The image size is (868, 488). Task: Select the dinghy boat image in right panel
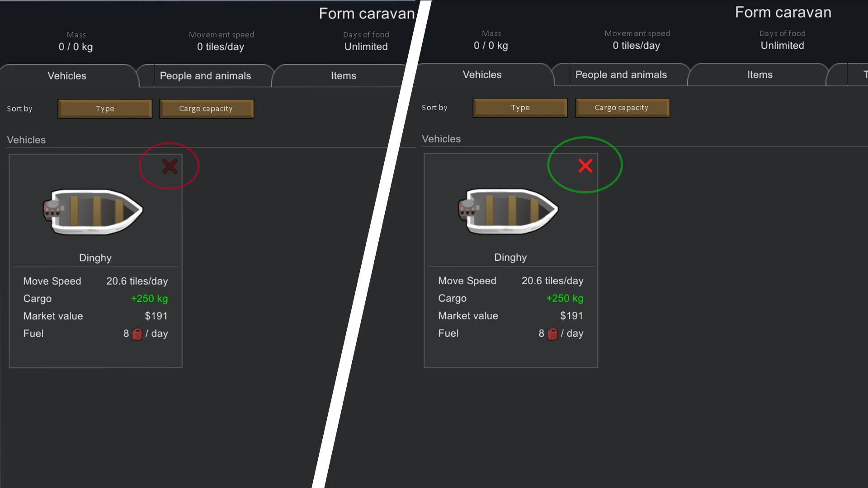click(x=509, y=211)
